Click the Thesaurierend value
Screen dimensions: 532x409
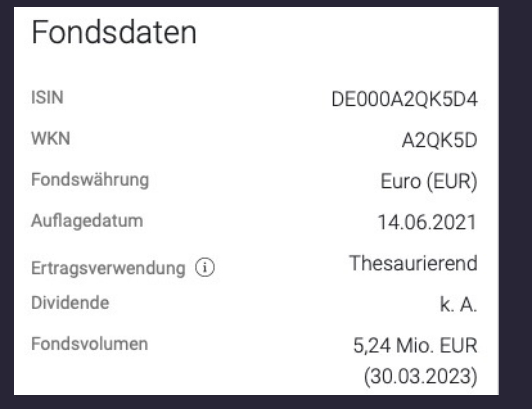pyautogui.click(x=413, y=263)
